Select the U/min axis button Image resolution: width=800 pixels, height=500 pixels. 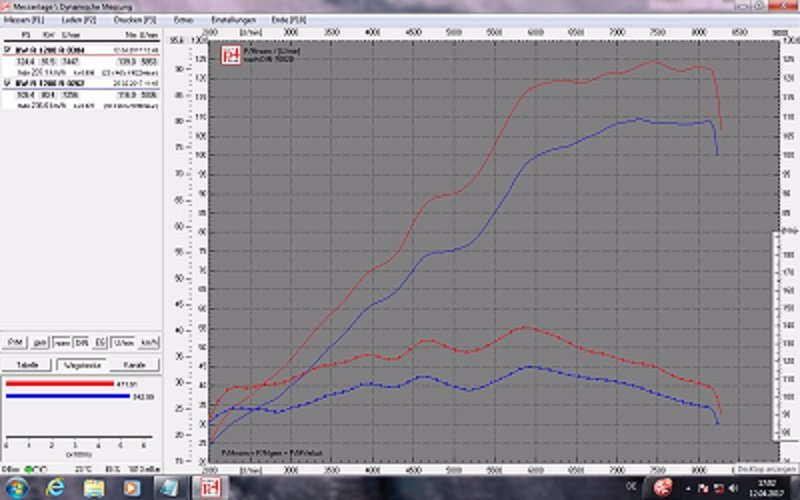[x=123, y=342]
